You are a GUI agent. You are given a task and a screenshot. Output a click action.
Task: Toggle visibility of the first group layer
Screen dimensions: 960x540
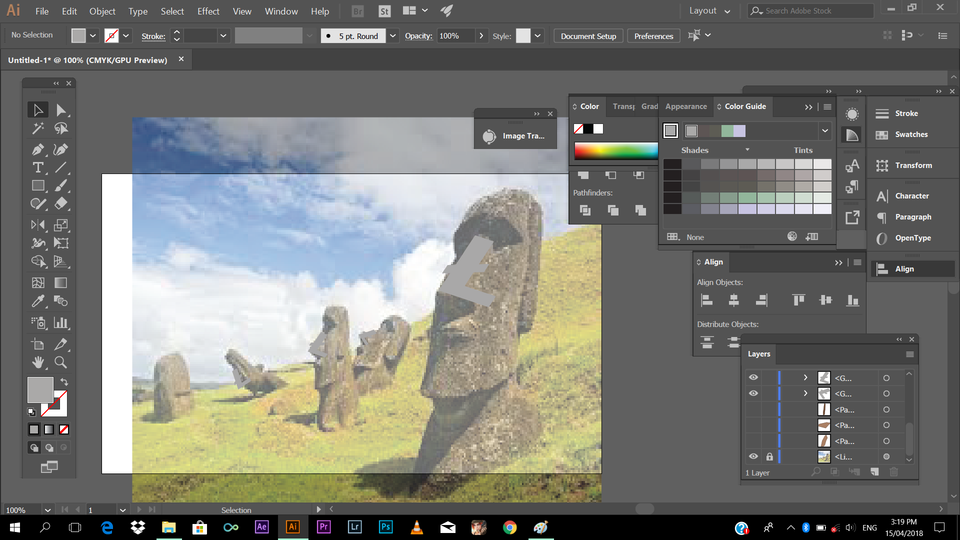coord(754,378)
